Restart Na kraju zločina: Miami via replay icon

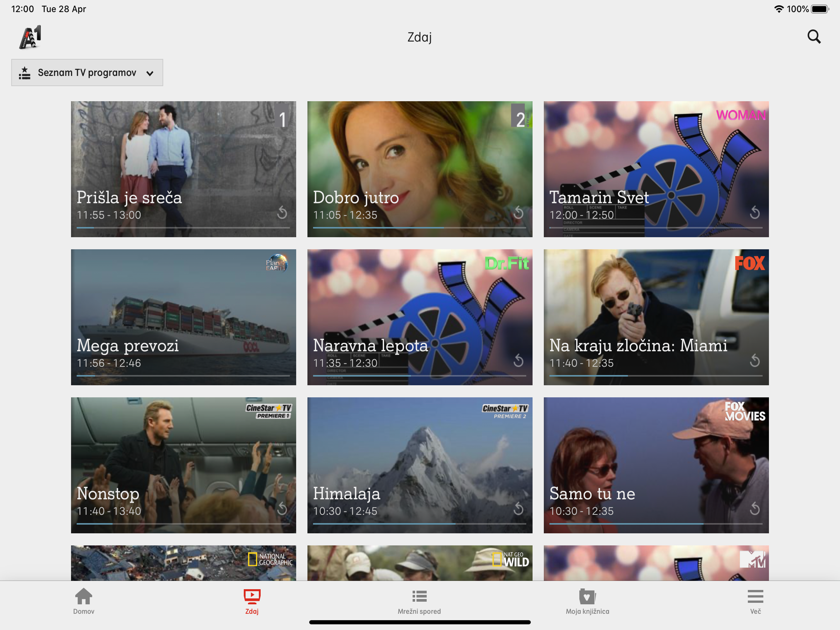(755, 360)
